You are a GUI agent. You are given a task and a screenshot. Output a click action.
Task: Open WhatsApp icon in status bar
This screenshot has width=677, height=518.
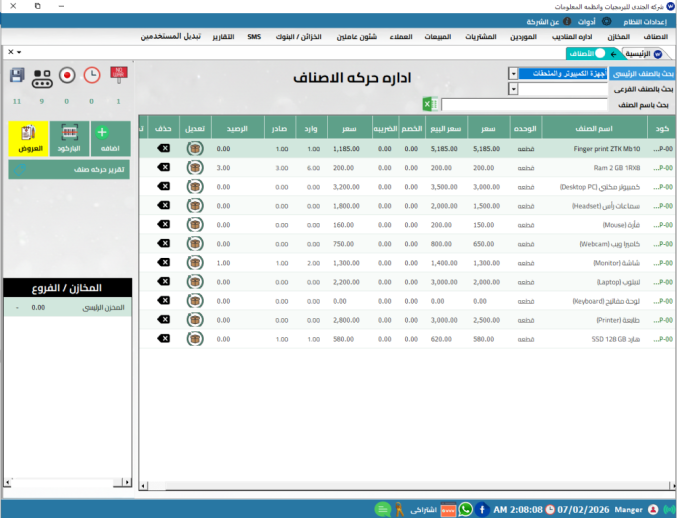pos(465,509)
